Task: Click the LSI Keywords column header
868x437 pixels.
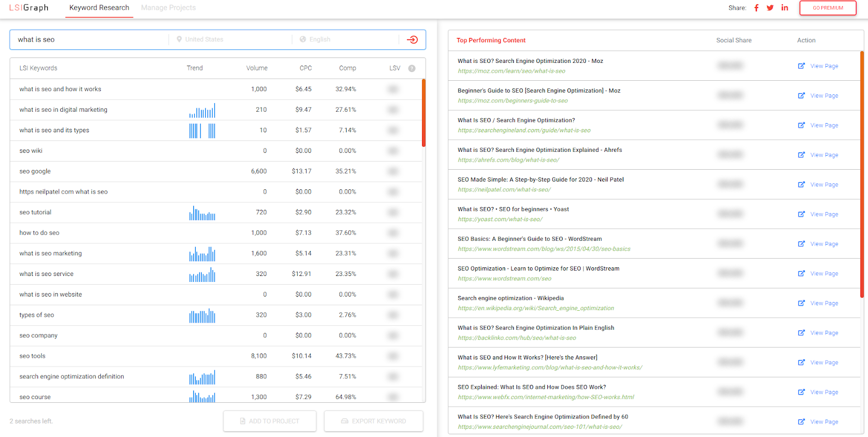Action: 38,68
